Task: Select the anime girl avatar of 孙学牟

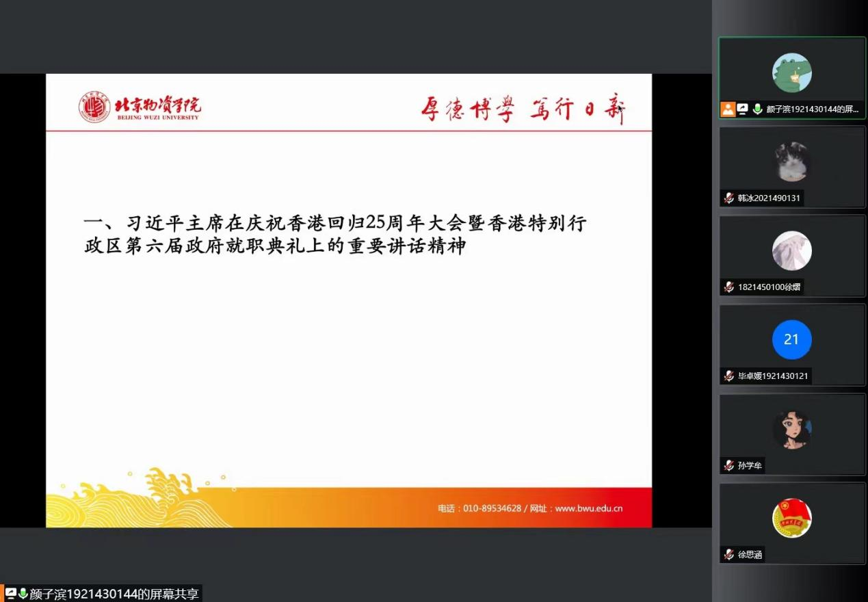Action: [791, 430]
